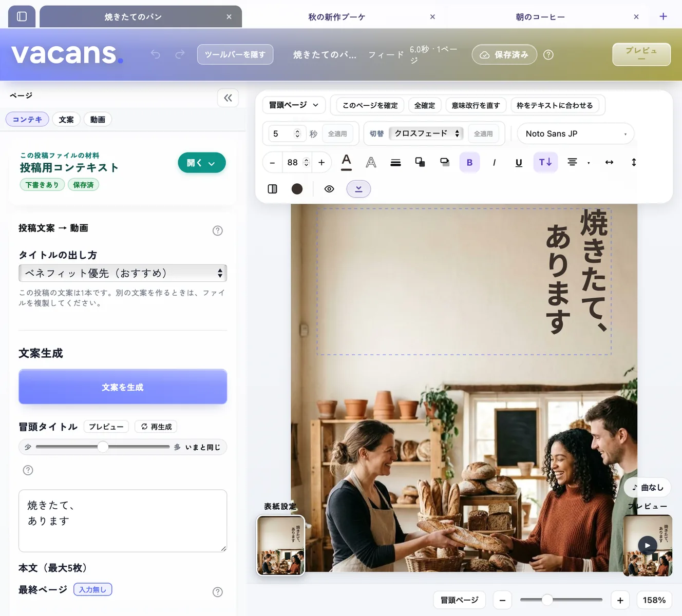Open the alignment options arrow
682x616 pixels.
click(589, 163)
